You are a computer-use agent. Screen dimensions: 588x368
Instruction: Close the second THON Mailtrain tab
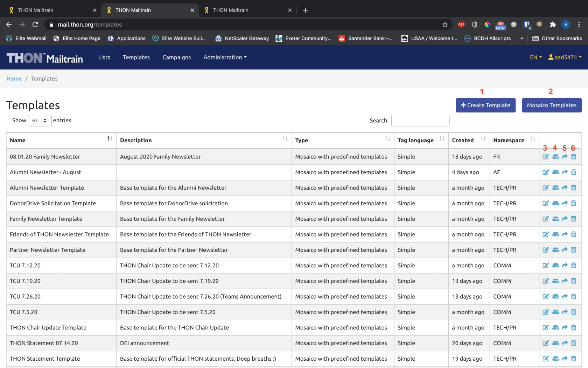click(x=192, y=10)
